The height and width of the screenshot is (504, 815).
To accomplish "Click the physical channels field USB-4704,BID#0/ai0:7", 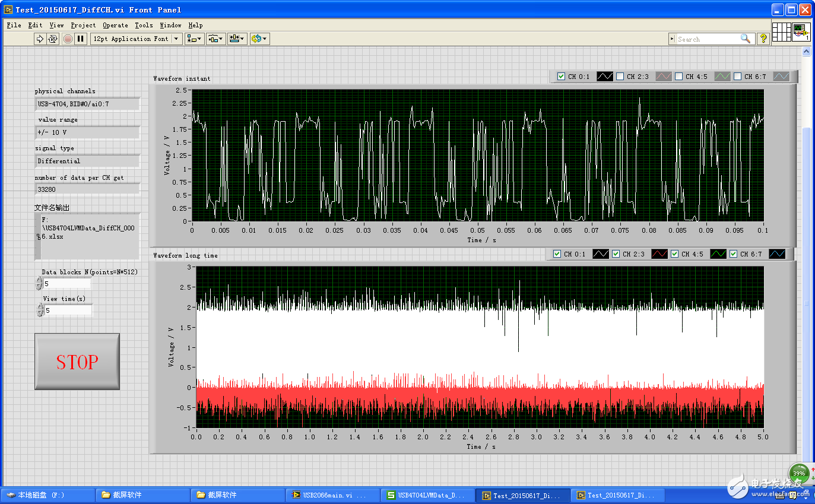I will click(87, 104).
